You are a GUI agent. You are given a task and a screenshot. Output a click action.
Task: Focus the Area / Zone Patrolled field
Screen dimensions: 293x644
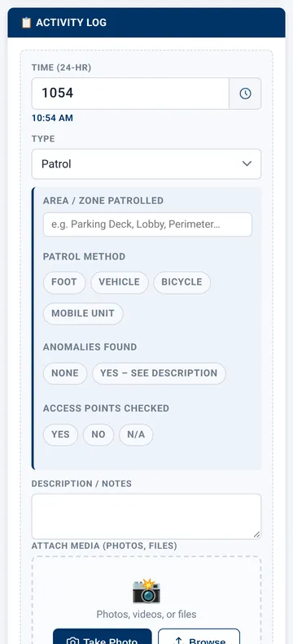coord(147,224)
